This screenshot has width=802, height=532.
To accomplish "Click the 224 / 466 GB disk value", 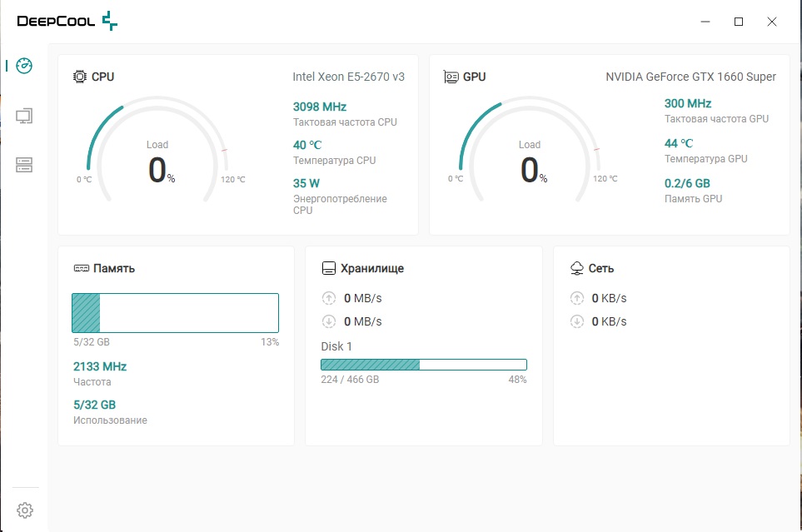I will [350, 379].
